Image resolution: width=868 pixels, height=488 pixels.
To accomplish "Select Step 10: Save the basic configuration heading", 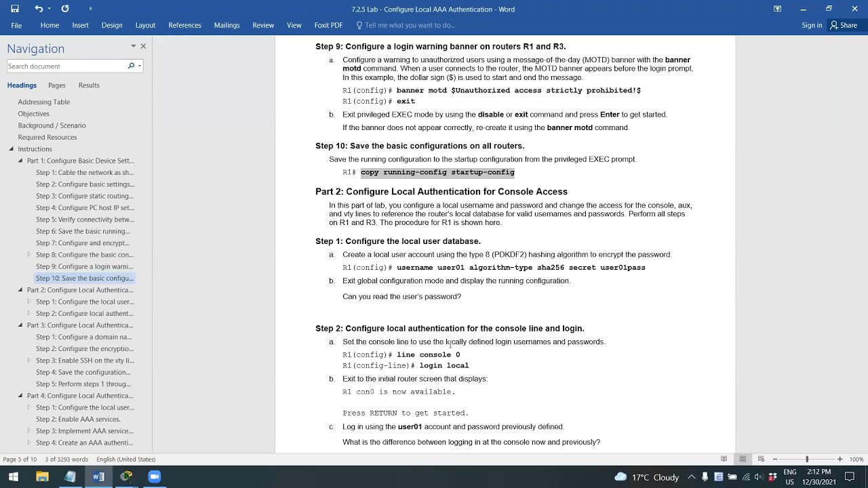I will tap(85, 278).
